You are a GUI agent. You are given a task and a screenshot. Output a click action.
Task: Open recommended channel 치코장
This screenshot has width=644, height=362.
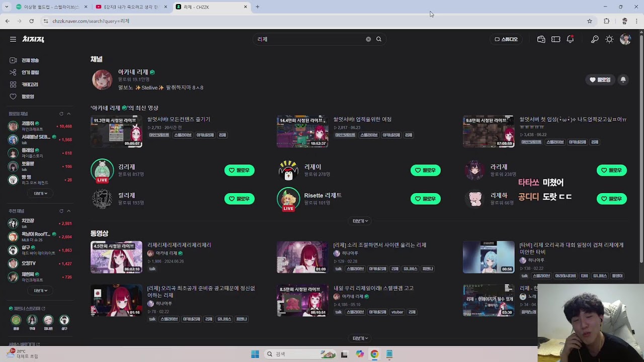[40, 223]
